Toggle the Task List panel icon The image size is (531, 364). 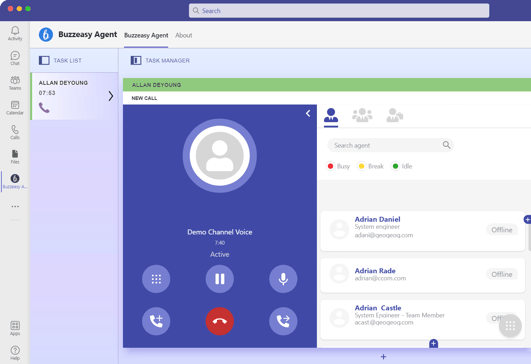click(x=44, y=60)
